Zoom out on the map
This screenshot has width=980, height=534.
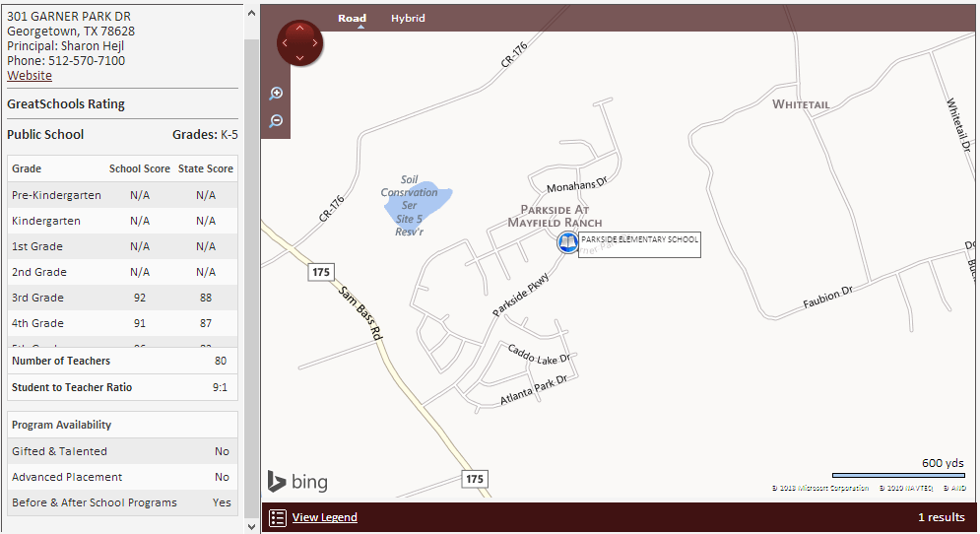[x=276, y=120]
